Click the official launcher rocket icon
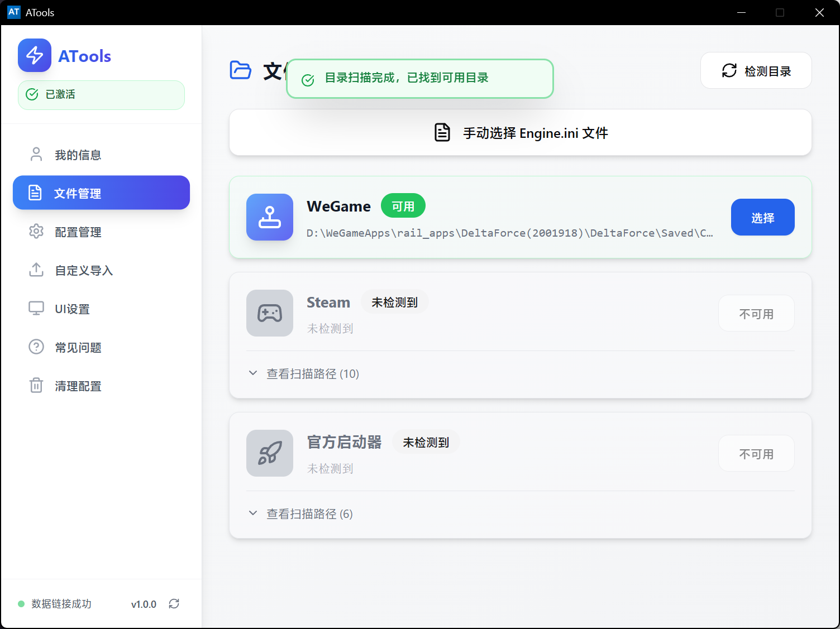 [x=270, y=453]
